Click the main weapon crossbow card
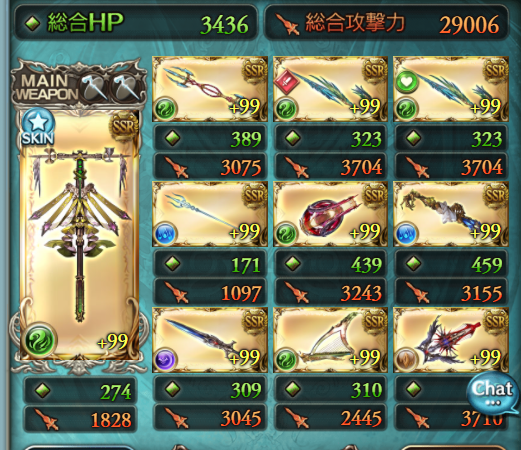521x450 pixels. point(79,235)
